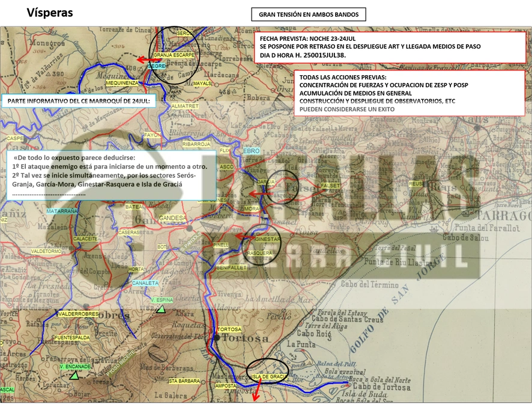This screenshot has height=410, width=532.
Task: Select the yellow MAYALS label
Action: (202, 83)
